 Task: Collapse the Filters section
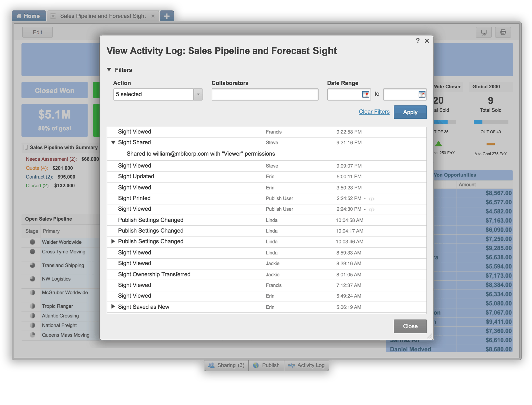click(109, 70)
